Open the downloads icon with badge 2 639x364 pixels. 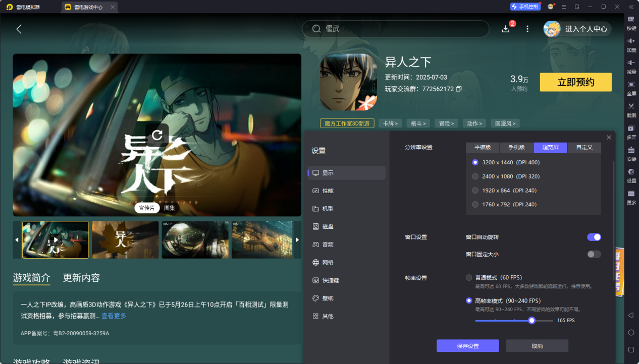coord(506,29)
